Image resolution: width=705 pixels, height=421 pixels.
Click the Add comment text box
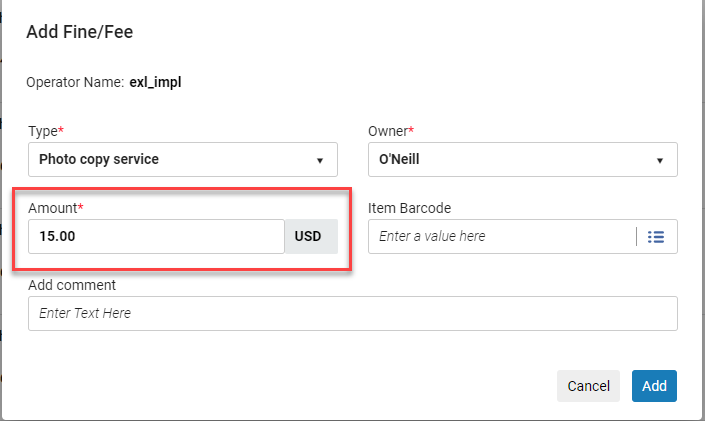click(352, 313)
